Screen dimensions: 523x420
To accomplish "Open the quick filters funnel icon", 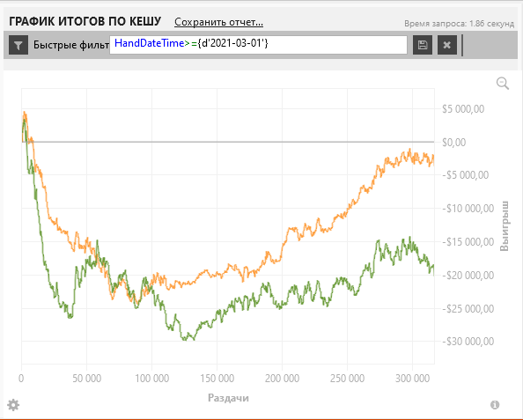I will pyautogui.click(x=18, y=45).
